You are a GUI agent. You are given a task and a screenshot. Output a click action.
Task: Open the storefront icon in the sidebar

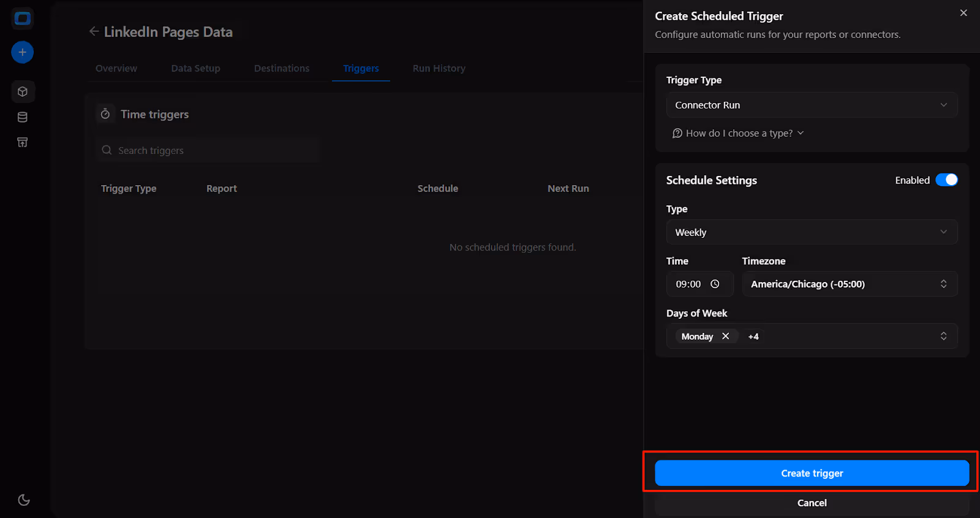23,142
